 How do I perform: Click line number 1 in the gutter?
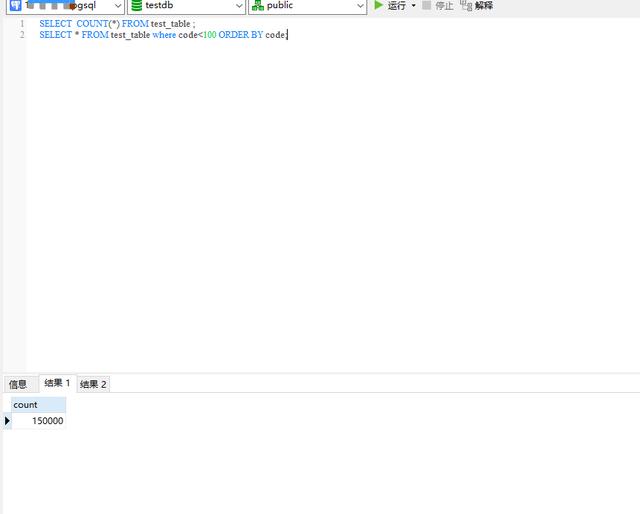[22, 24]
